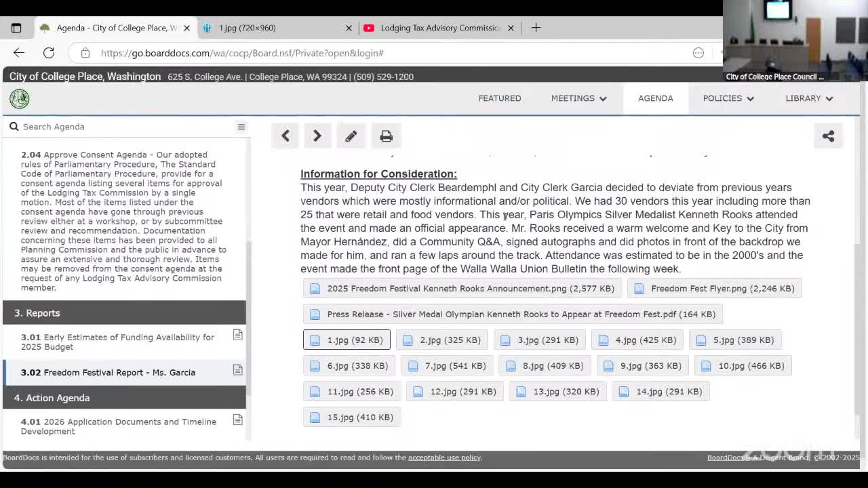Open attachment 3.jpg
This screenshot has height=488, width=868.
[x=539, y=340]
